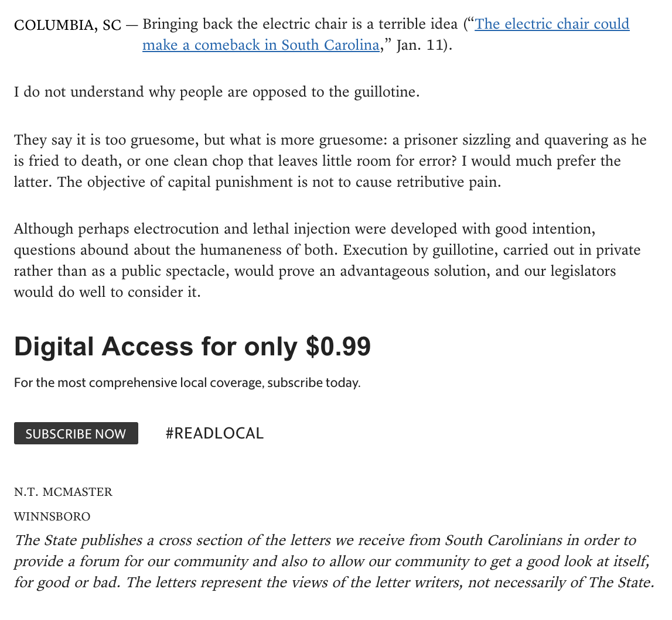Image resolution: width=672 pixels, height=620 pixels.
Task: Click The State's italic letters disclaimer
Action: point(334,561)
